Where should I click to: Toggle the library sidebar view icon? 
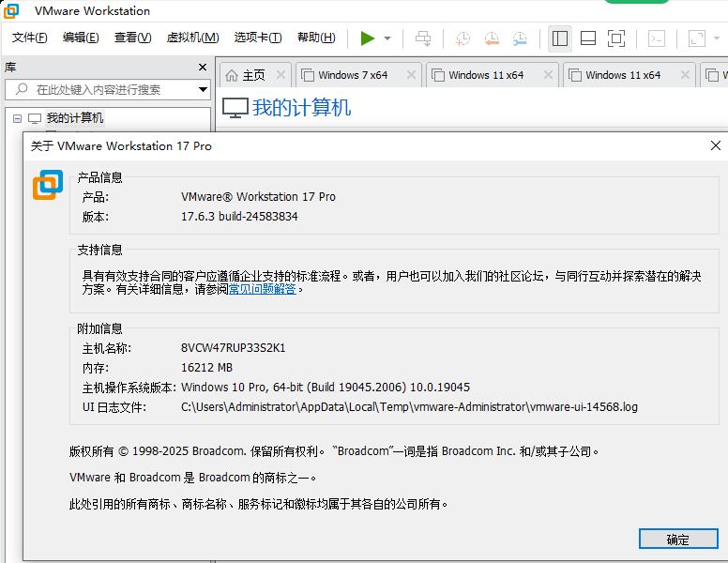pos(559,38)
